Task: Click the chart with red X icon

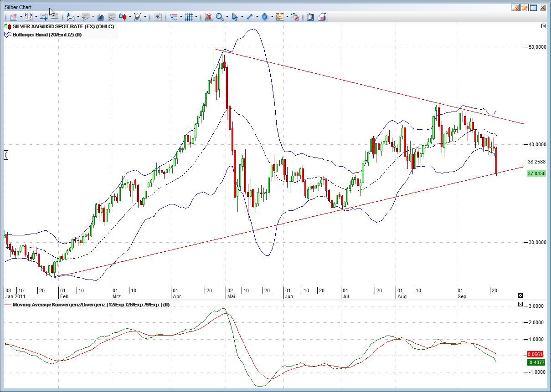Action: pyautogui.click(x=209, y=17)
